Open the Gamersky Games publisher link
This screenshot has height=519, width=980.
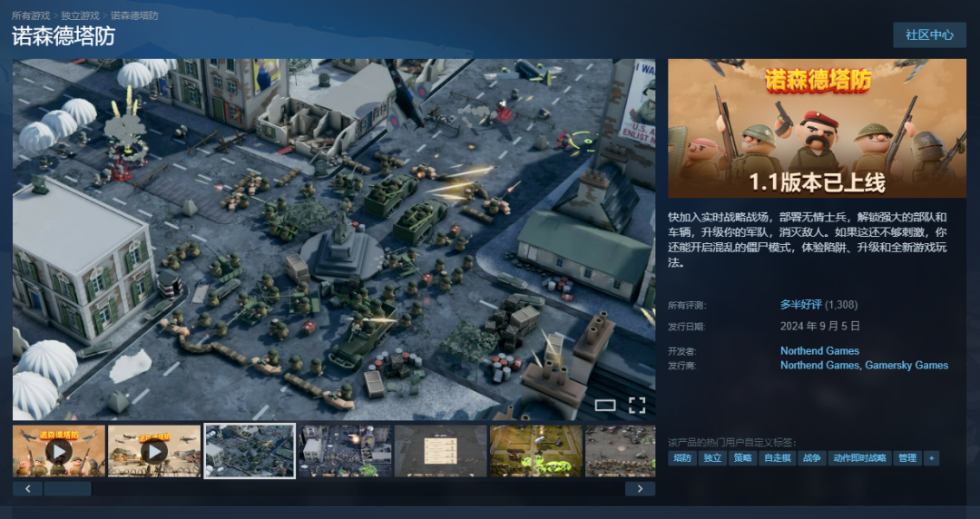point(906,365)
